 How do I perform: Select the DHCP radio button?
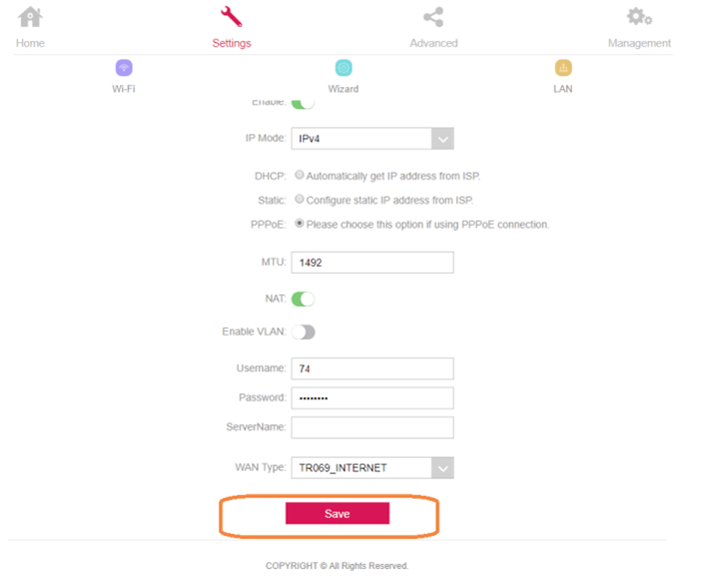tap(300, 175)
